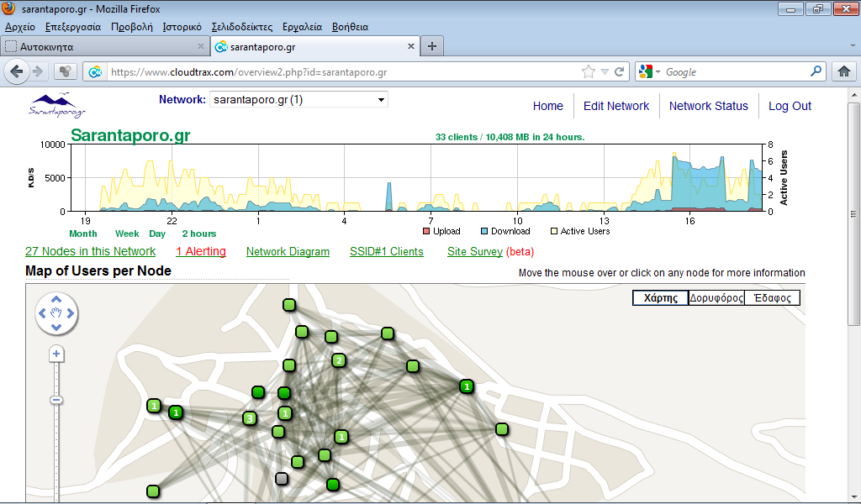The image size is (861, 504).
Task: Select the map node labeled 3
Action: 249,418
